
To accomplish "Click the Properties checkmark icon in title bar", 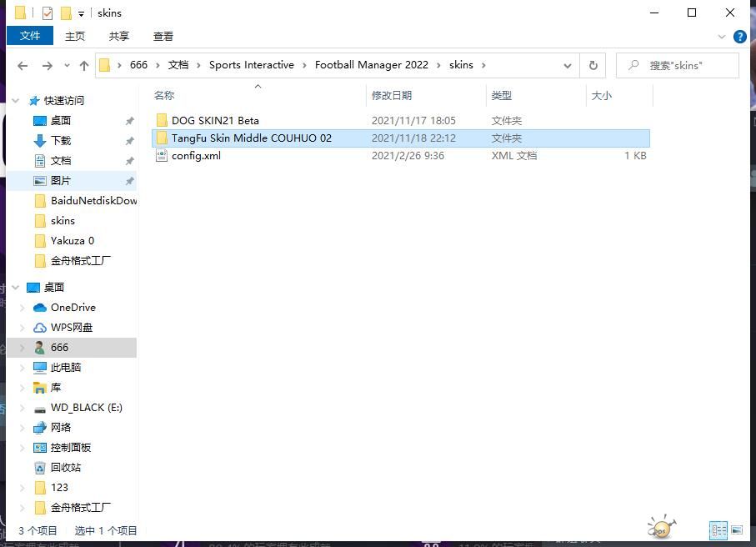I will click(48, 13).
